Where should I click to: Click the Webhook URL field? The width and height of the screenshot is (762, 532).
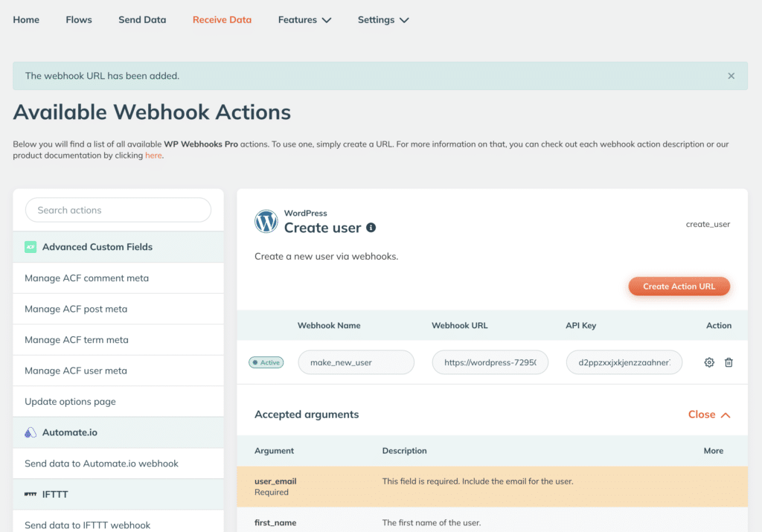(490, 362)
